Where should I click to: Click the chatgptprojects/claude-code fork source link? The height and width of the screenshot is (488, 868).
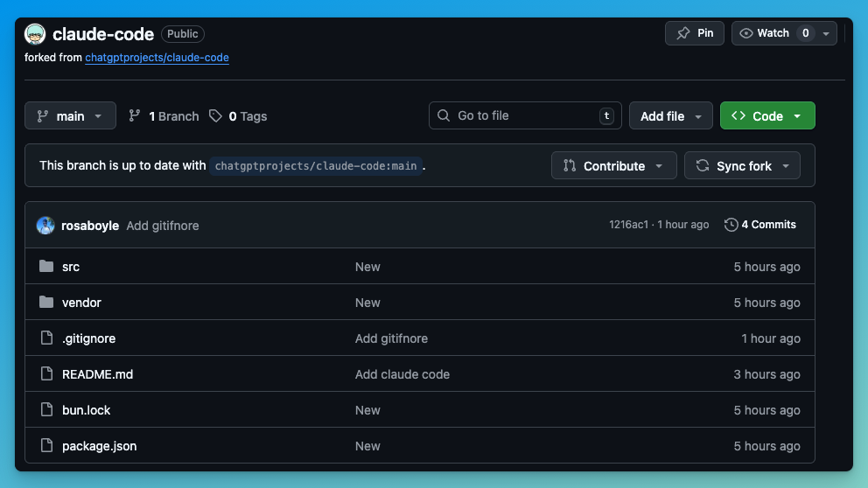point(157,58)
